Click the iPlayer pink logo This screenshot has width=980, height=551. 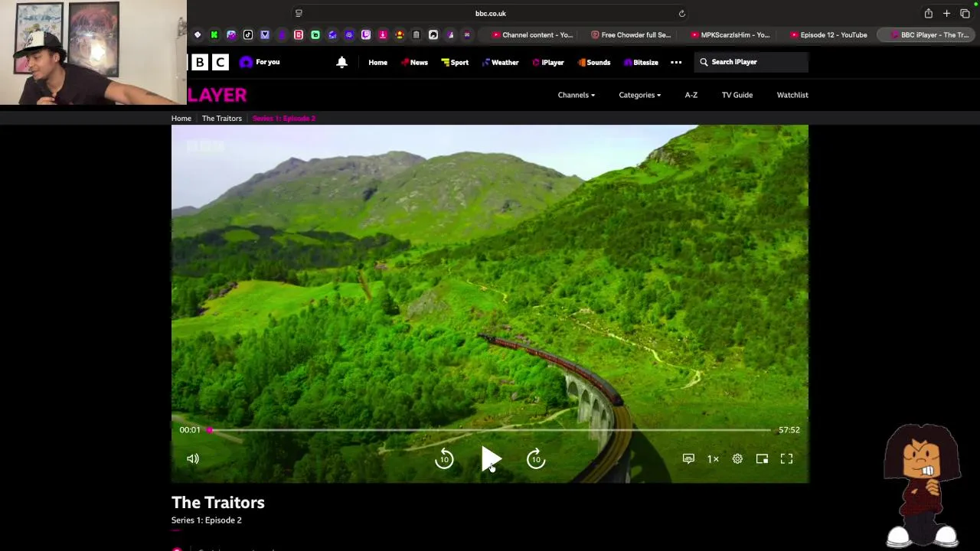pyautogui.click(x=217, y=95)
